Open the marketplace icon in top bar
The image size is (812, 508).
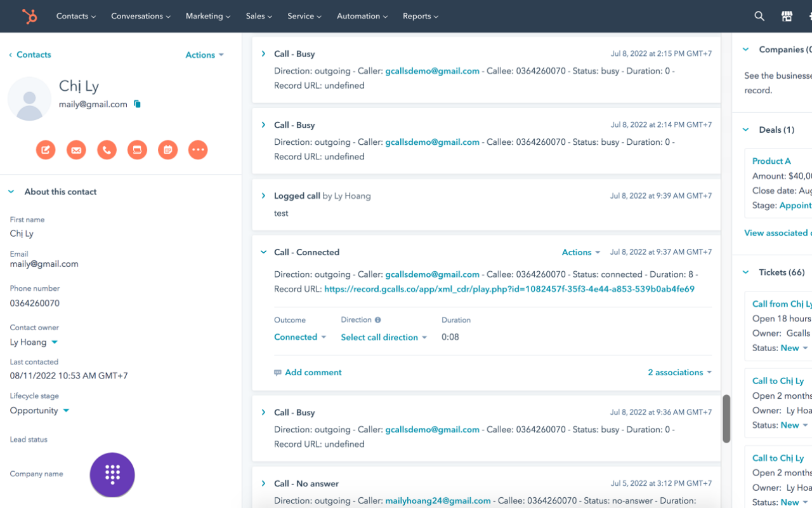(x=787, y=17)
